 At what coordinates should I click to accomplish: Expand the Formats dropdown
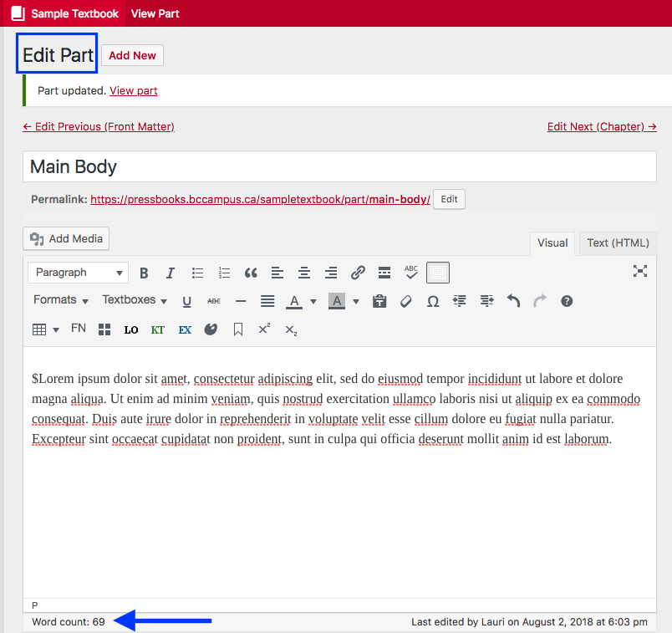60,299
